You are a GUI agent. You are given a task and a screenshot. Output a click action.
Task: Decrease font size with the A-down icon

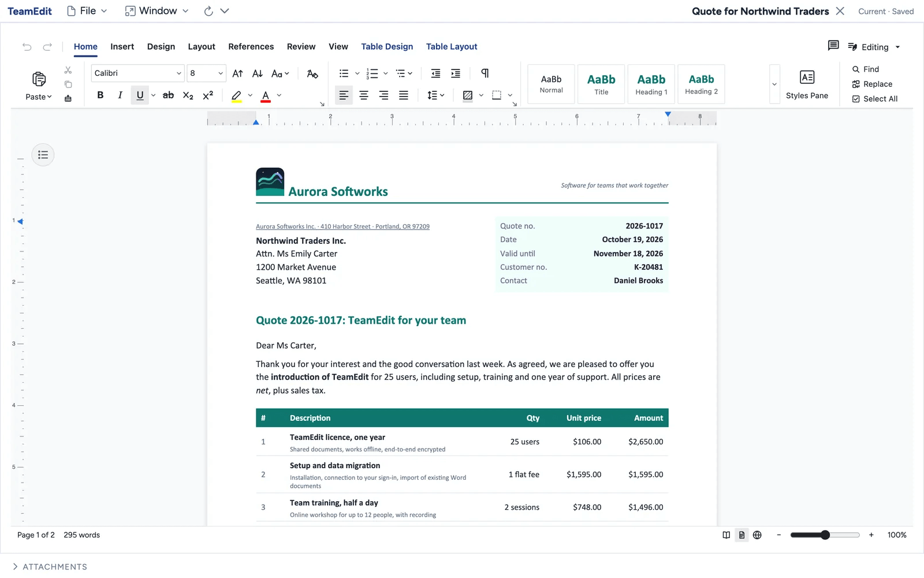tap(258, 73)
